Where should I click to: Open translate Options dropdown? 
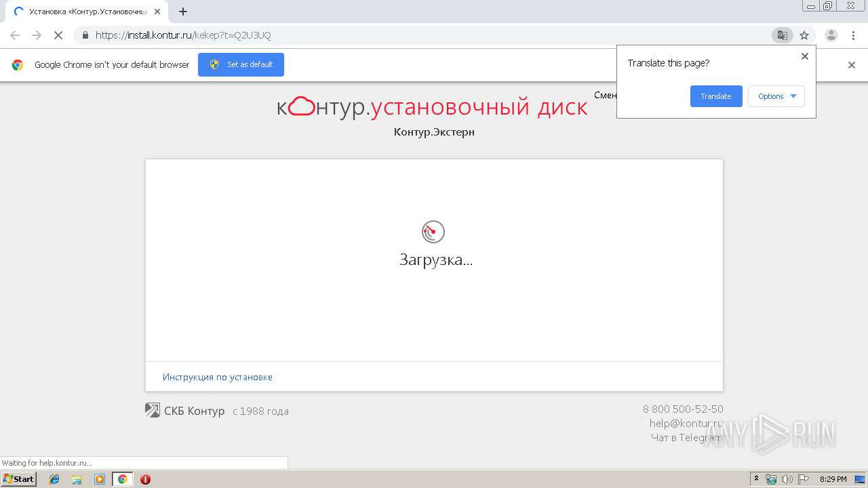pos(776,96)
